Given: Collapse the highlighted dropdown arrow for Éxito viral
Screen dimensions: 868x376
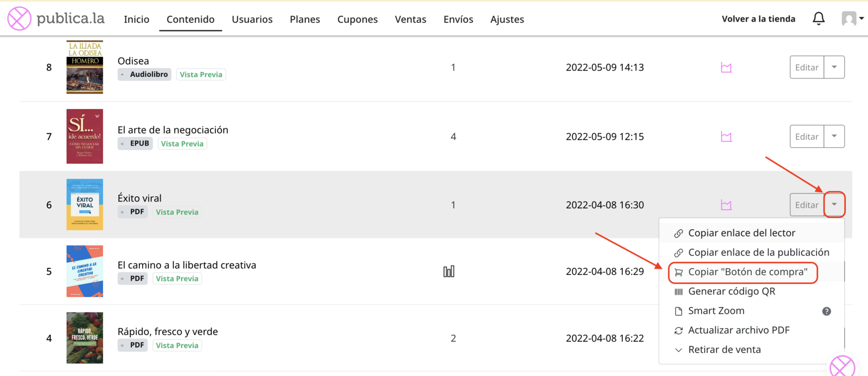Looking at the screenshot, I should [834, 204].
